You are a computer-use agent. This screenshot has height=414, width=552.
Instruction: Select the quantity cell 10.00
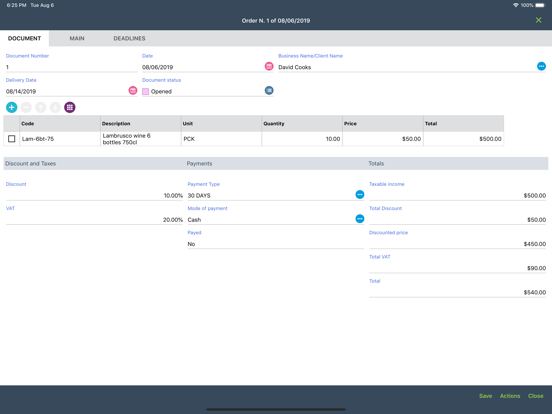tap(302, 139)
